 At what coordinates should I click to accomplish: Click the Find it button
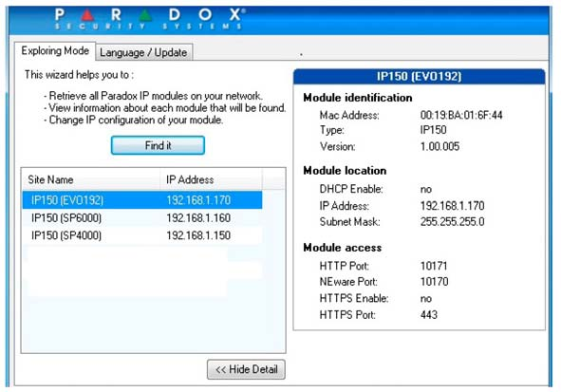point(158,145)
